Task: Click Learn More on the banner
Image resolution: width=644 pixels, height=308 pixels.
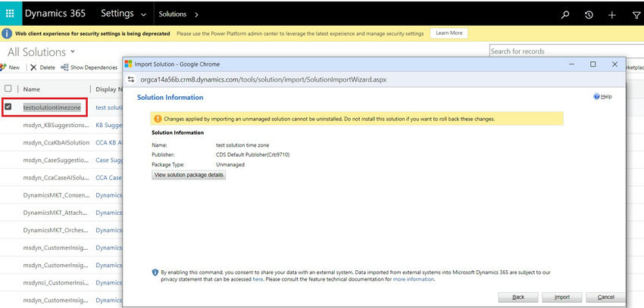Action: tap(449, 33)
